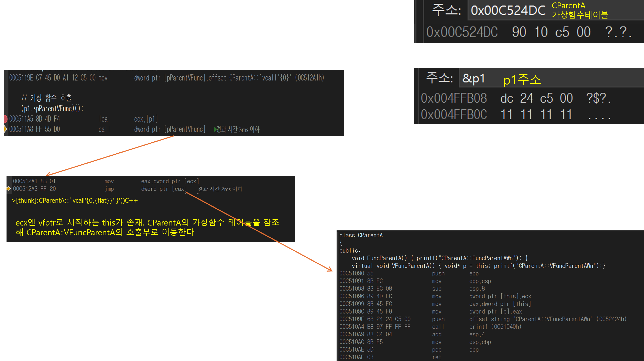Click the orange instruction pointer arrow at 00C512A3
The height and width of the screenshot is (361, 644).
9,189
